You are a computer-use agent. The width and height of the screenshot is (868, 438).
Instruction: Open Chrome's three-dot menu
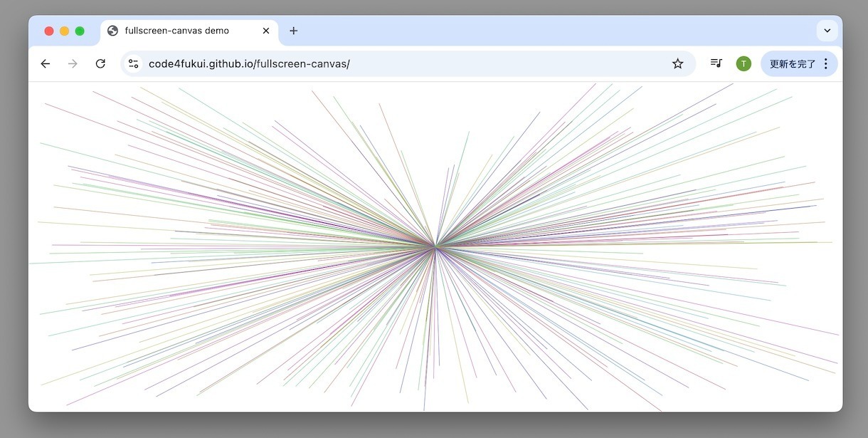825,64
